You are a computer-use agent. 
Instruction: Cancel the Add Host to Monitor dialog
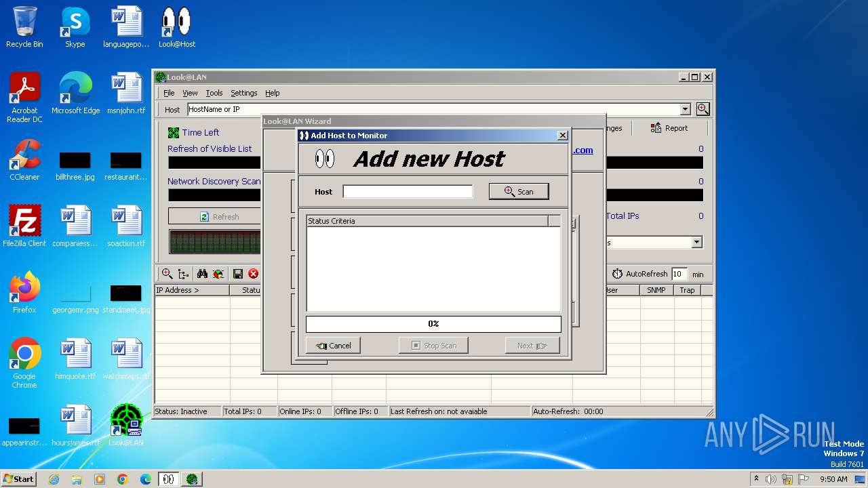click(x=333, y=346)
